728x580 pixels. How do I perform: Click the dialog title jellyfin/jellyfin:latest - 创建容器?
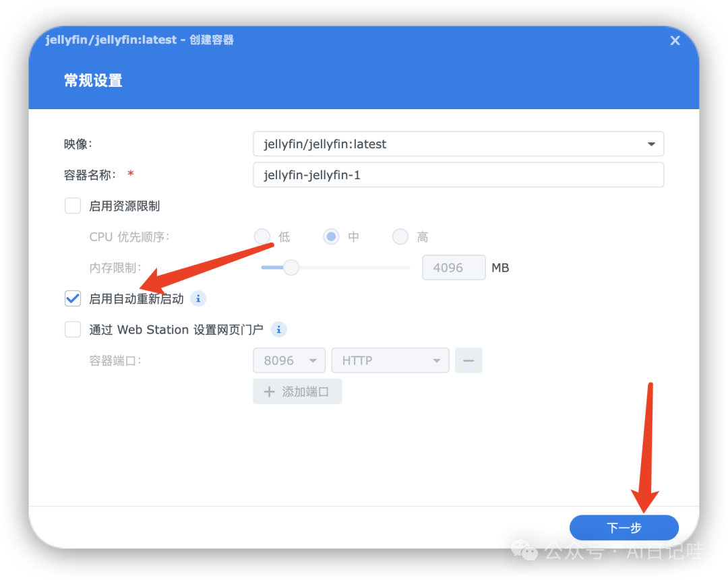(140, 40)
